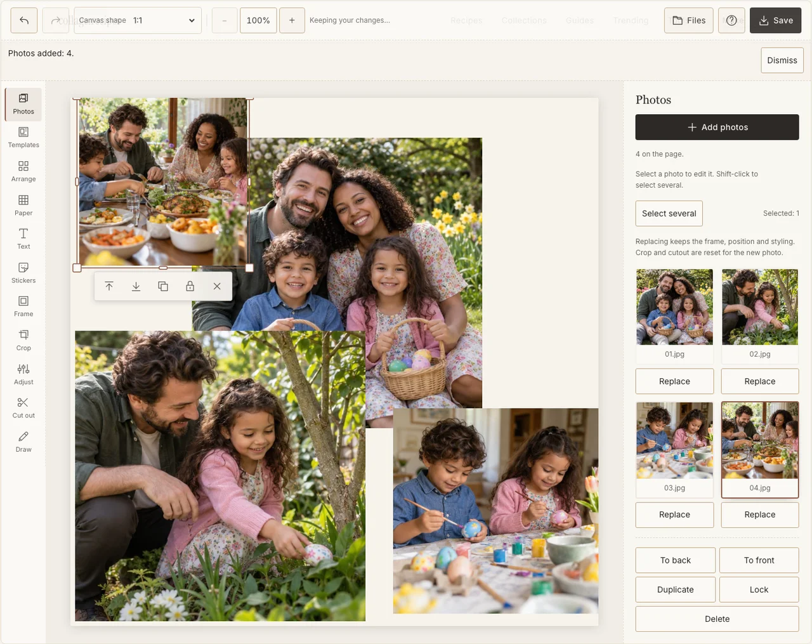Viewport: 812px width, 644px height.
Task: Zoom out with the minus button
Action: 225,20
